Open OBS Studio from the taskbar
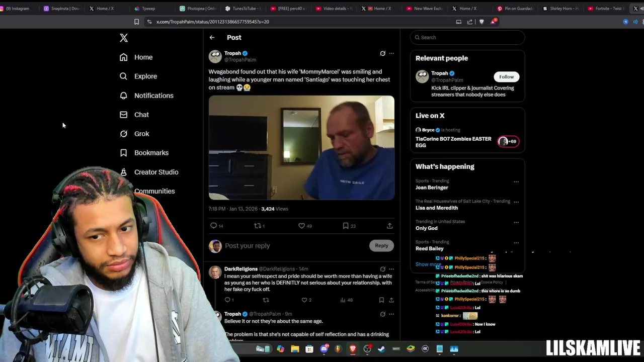The image size is (644, 362). pyautogui.click(x=368, y=349)
